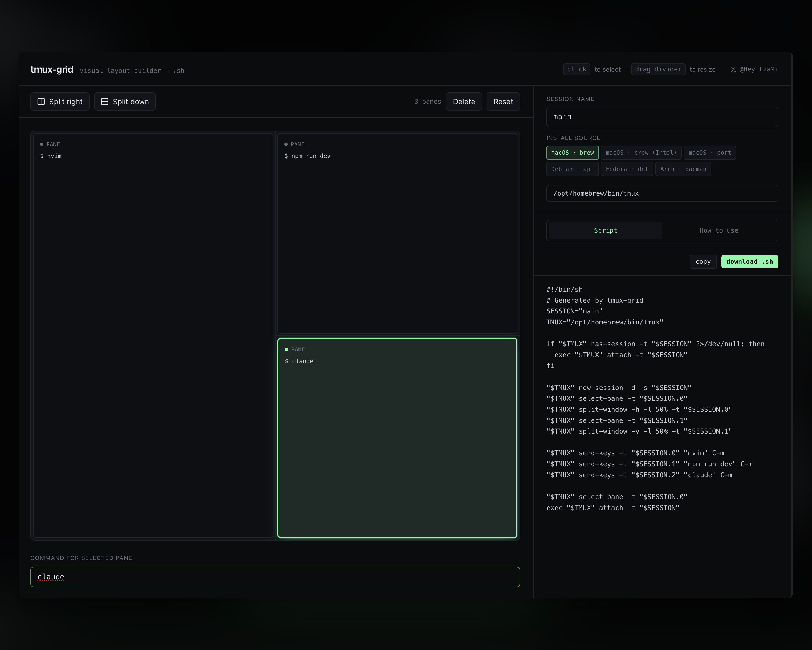Select the "macOS · port" install source

click(x=709, y=153)
